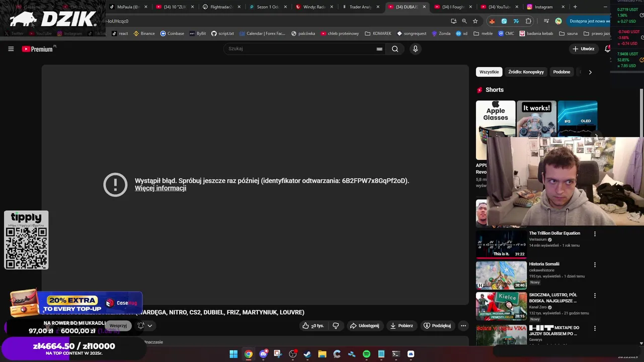The image size is (644, 362).
Task: Open the sauna bookmarks folder
Action: (x=568, y=34)
